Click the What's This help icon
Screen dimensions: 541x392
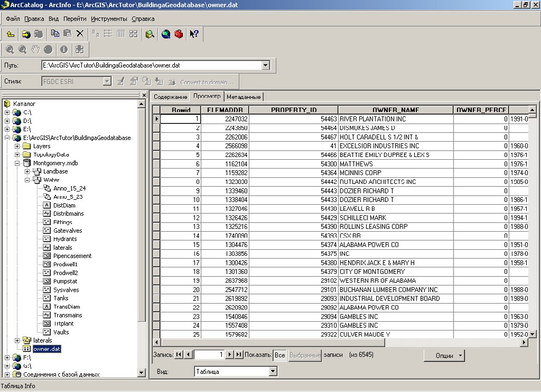[x=194, y=34]
